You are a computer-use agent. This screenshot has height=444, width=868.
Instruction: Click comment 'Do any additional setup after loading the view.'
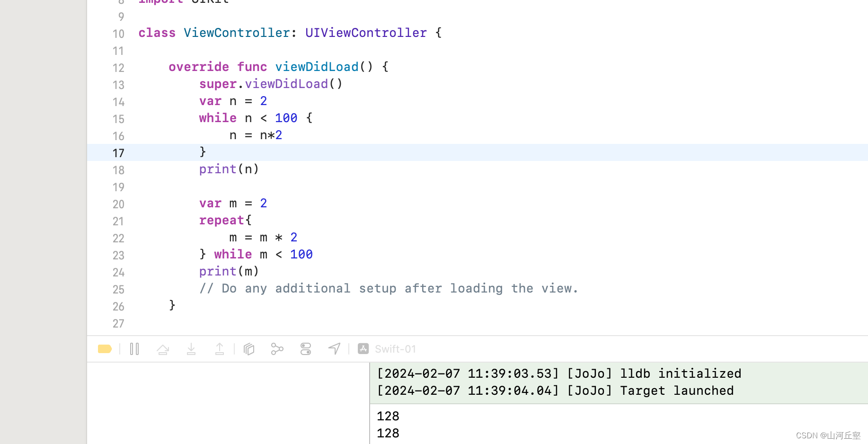pyautogui.click(x=400, y=289)
